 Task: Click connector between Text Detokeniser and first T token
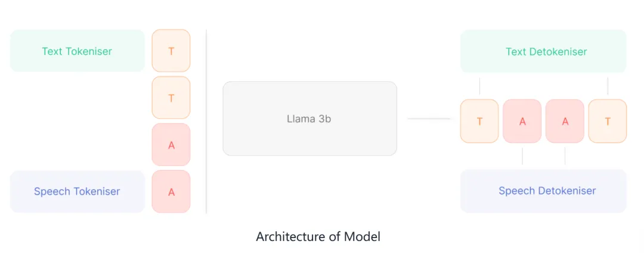479,86
